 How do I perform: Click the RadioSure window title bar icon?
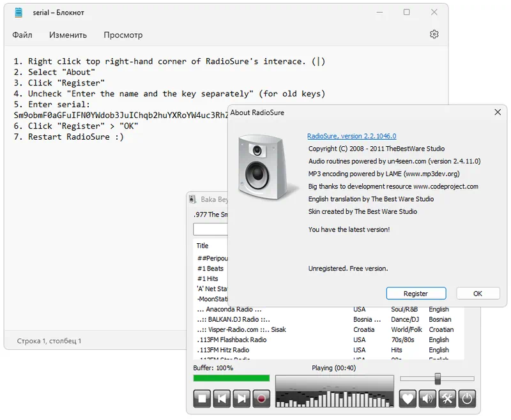pyautogui.click(x=193, y=199)
